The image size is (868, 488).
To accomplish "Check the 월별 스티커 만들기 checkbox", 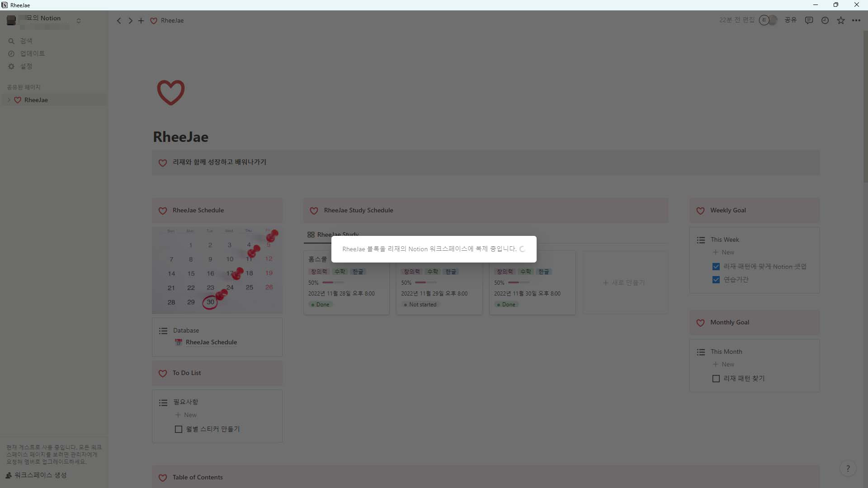I will [x=179, y=429].
